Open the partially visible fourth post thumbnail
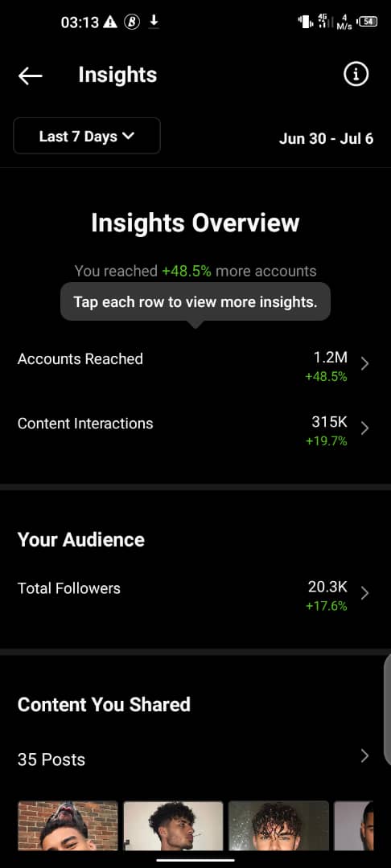This screenshot has width=391, height=868. (353, 825)
